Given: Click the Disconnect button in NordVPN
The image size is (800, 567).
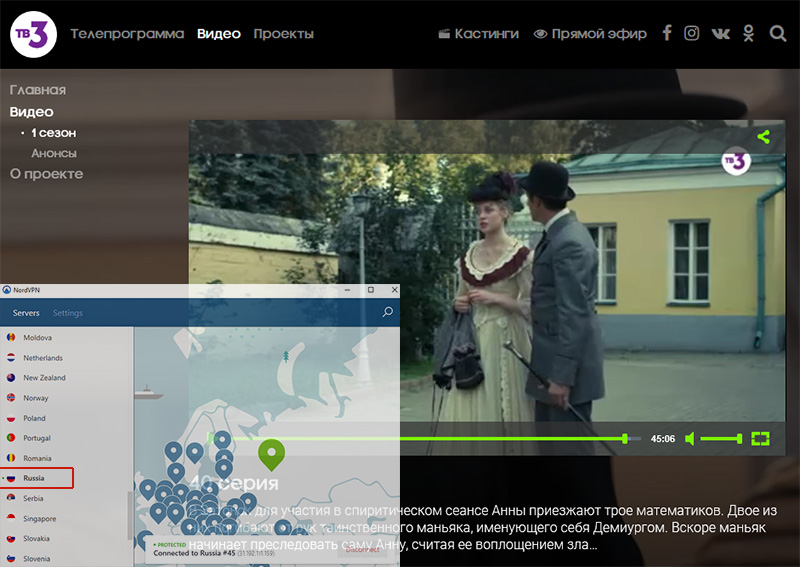Looking at the screenshot, I should pos(363,550).
